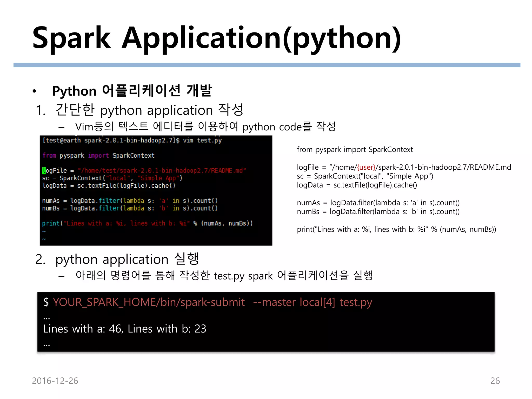Click the --master local[4] option text
This screenshot has height=399, width=532.
294,302
